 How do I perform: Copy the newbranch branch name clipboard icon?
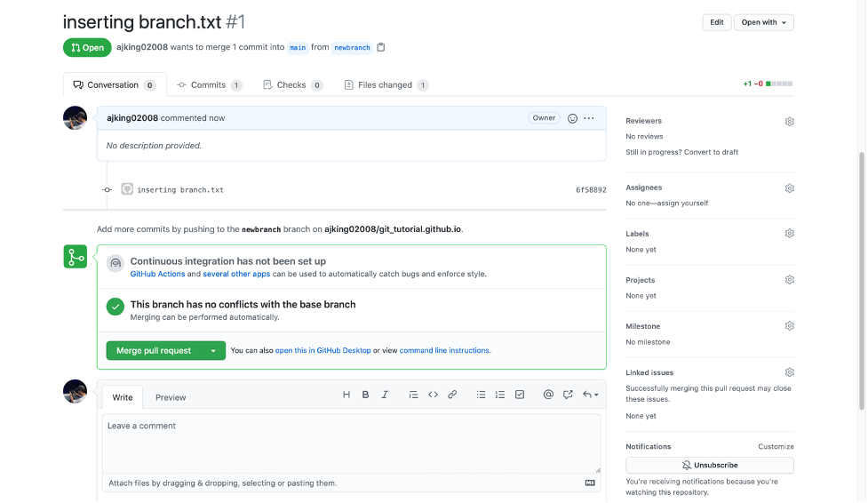click(381, 47)
